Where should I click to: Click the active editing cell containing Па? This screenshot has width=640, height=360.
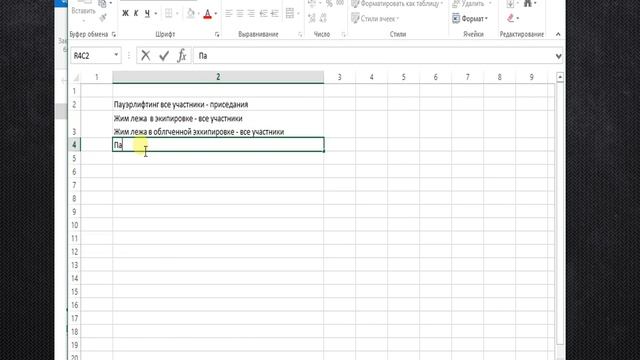[x=218, y=144]
